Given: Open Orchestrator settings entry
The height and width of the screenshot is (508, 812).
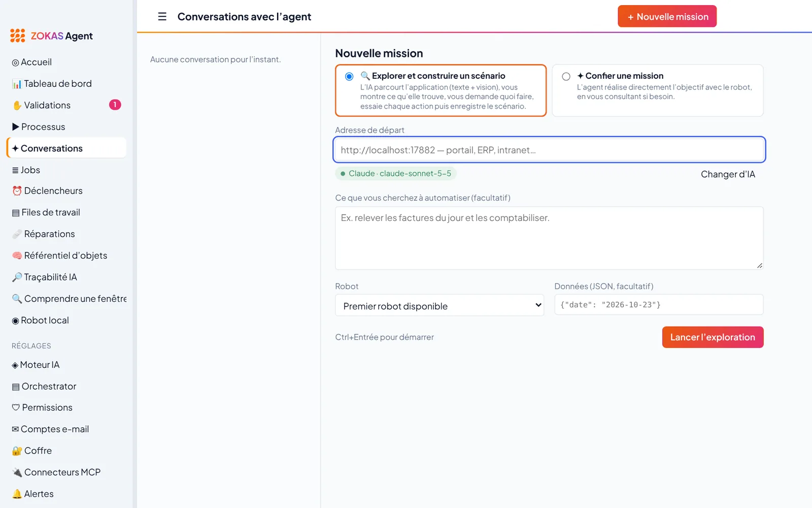Looking at the screenshot, I should click(66, 387).
